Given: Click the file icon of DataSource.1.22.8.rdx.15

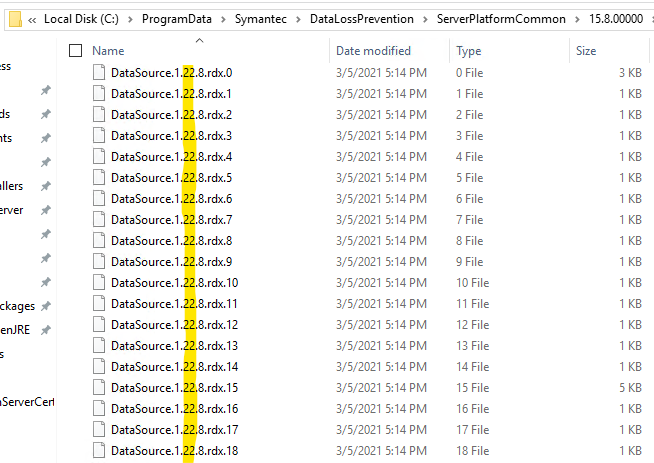Looking at the screenshot, I should [x=99, y=388].
